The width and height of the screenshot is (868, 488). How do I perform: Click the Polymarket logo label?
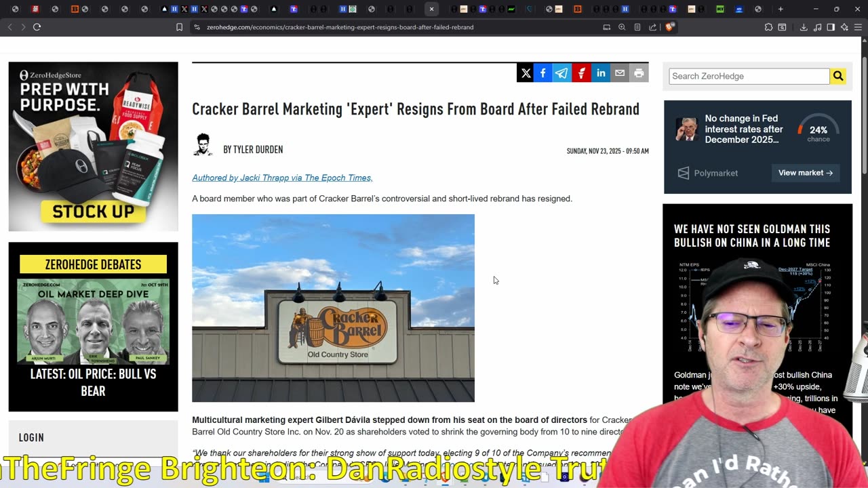pyautogui.click(x=708, y=173)
